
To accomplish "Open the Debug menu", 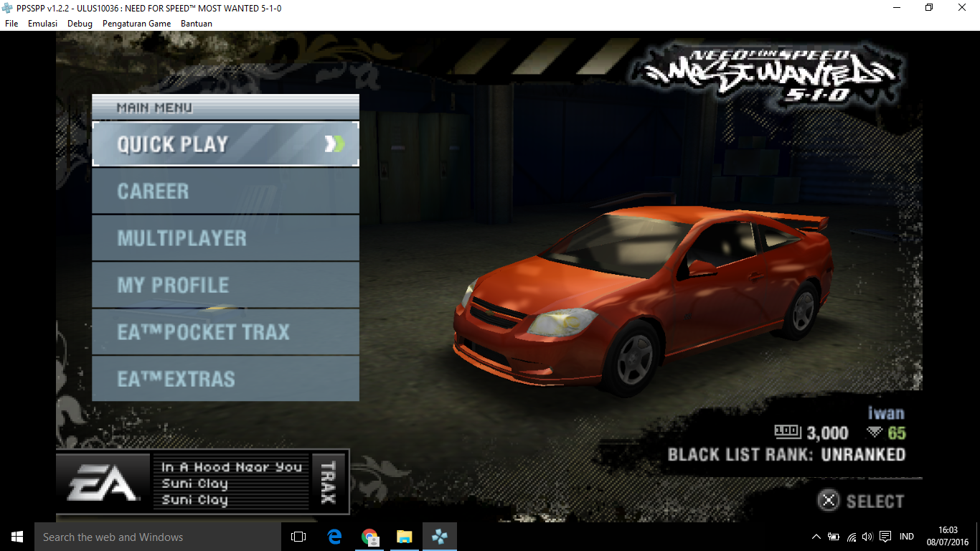I will click(80, 24).
